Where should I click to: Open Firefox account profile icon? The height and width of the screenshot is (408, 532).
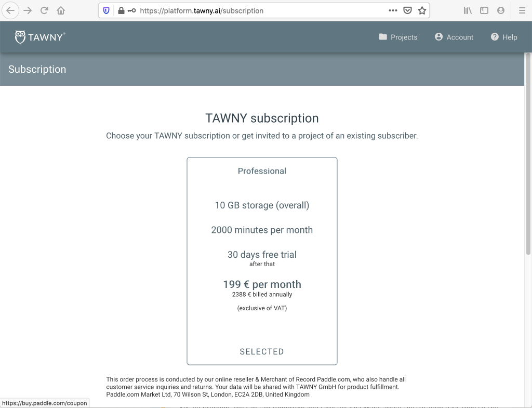501,10
